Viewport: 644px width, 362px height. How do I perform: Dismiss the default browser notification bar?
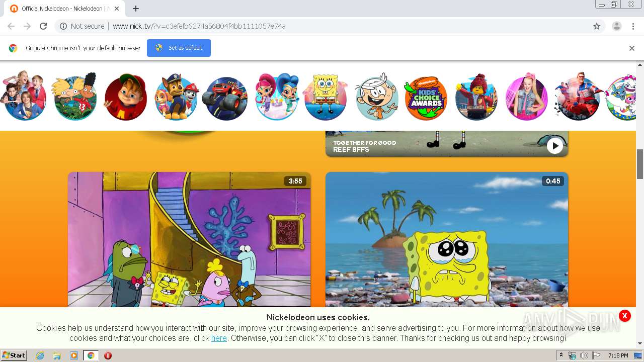[x=632, y=48]
